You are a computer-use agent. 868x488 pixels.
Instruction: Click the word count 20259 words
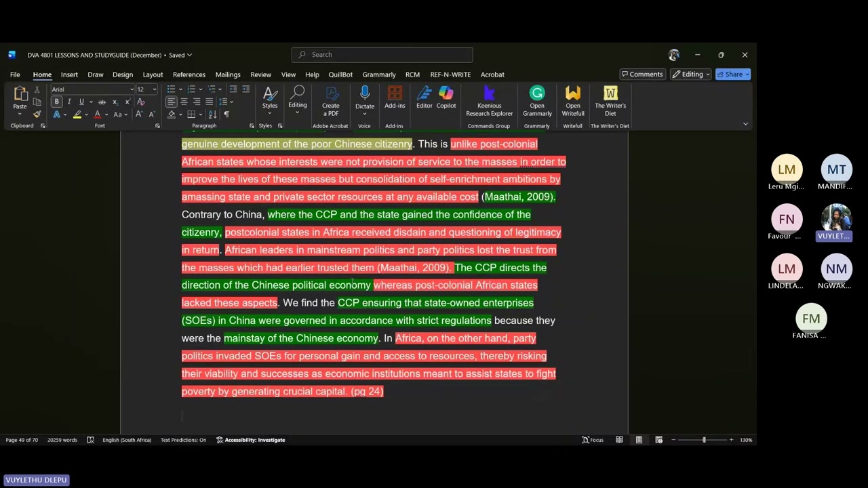point(62,440)
